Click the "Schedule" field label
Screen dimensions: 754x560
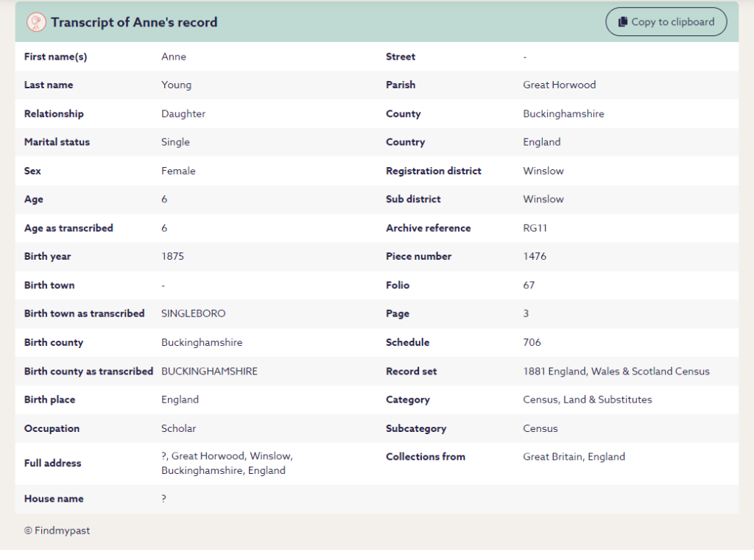[408, 342]
